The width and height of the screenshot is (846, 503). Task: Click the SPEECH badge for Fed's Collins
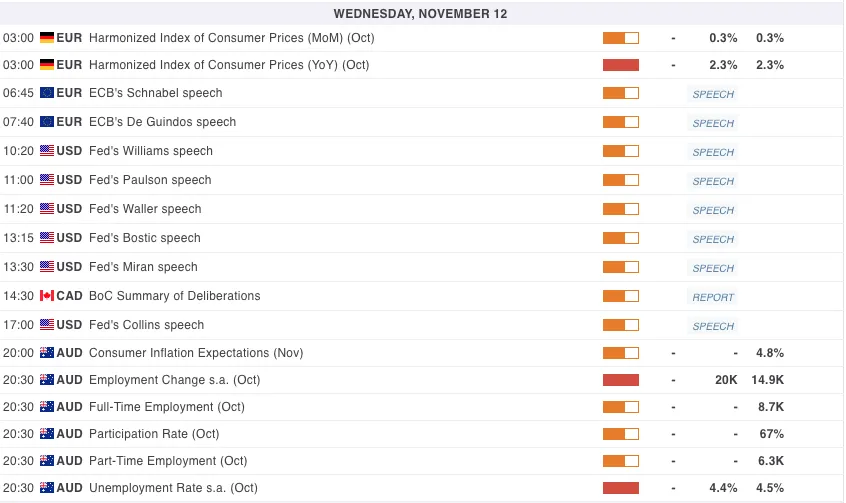click(x=713, y=326)
